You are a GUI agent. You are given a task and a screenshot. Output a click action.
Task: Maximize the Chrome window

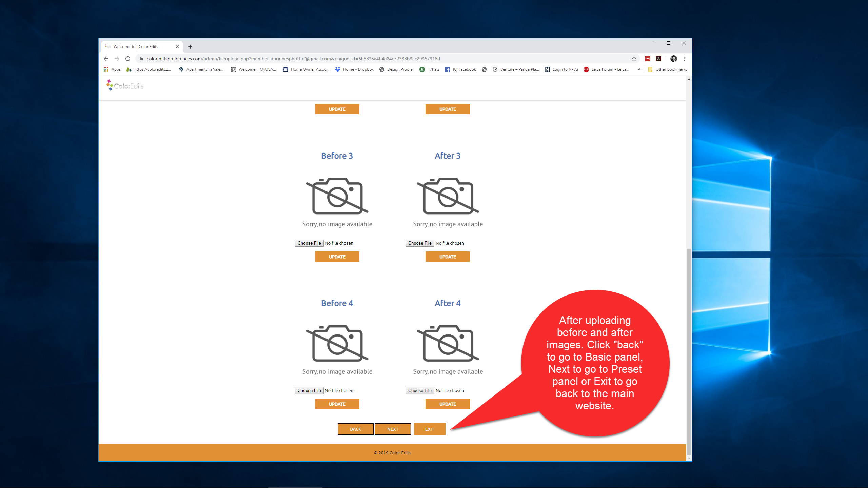(669, 43)
